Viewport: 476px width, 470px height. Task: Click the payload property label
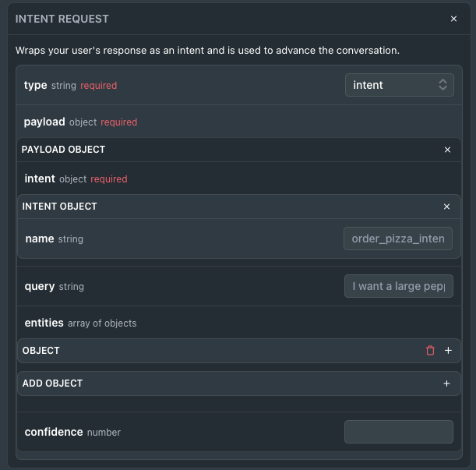pyautogui.click(x=44, y=122)
